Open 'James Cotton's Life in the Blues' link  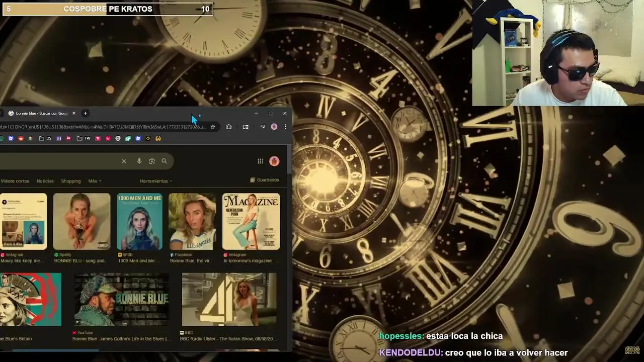coord(121,339)
